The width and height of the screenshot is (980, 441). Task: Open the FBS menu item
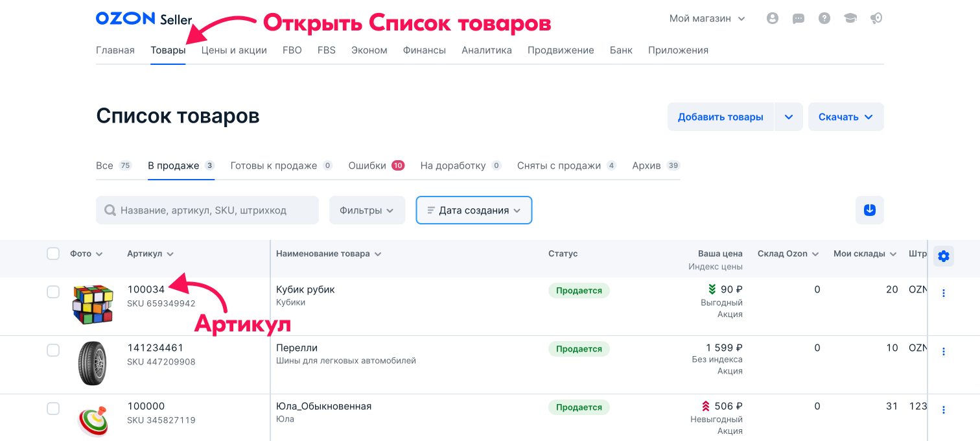(327, 50)
